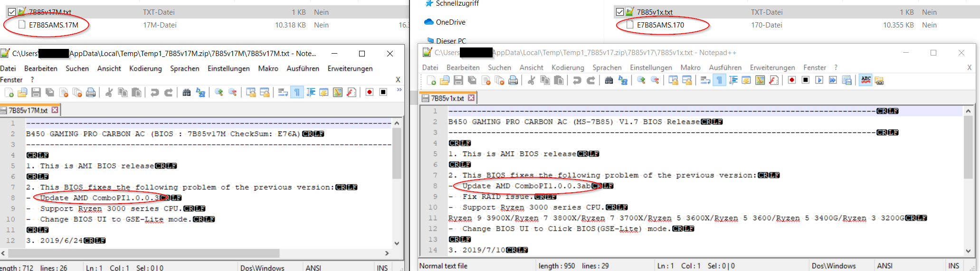
Task: Click the ? help menu in 7B85v17M.txt window
Action: [32, 80]
